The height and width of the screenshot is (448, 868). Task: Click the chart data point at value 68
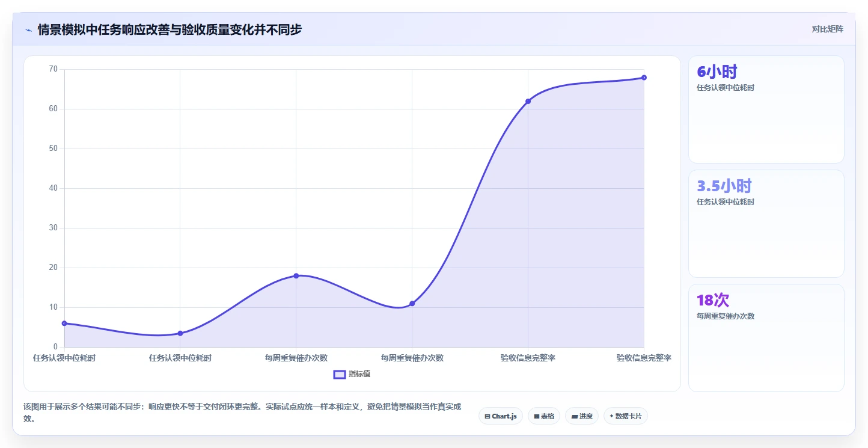644,78
